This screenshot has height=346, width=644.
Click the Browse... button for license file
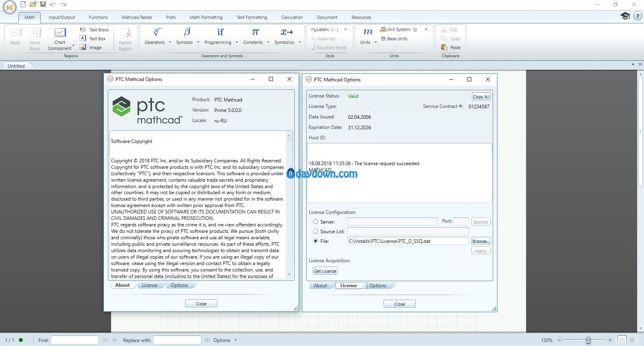coord(481,241)
